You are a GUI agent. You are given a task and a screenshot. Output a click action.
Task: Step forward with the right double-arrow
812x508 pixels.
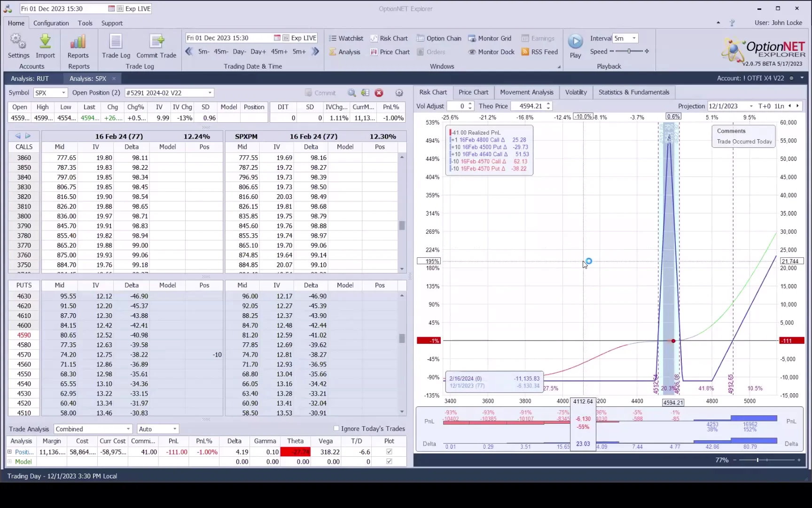[315, 51]
